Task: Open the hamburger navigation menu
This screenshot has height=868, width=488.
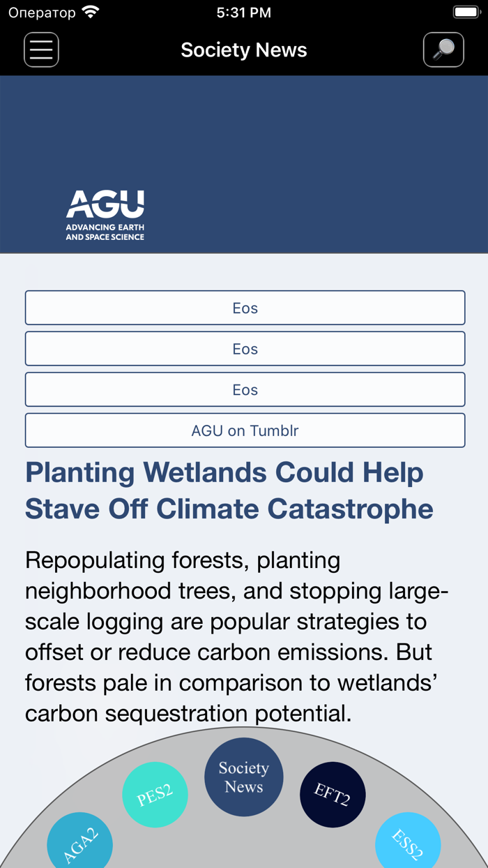Action: [x=41, y=50]
